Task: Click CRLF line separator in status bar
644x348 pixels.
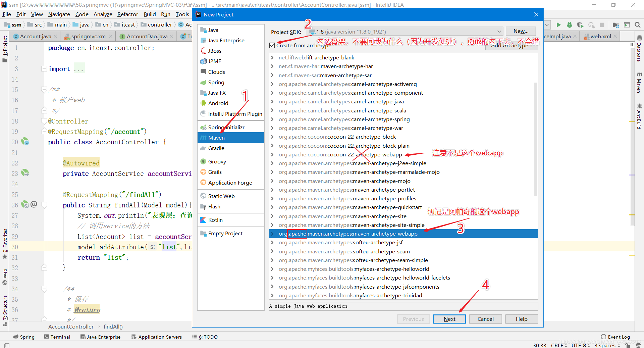Action: tap(559, 345)
